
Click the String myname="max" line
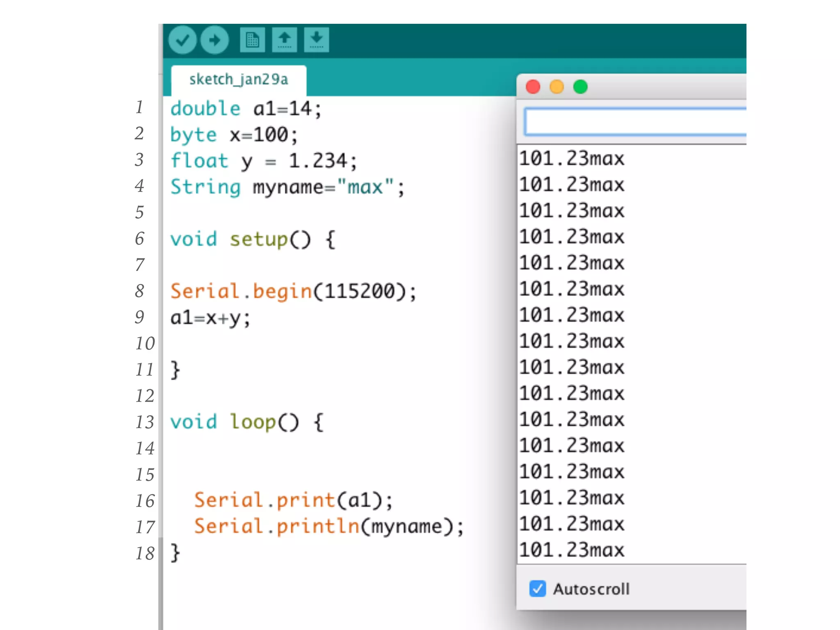[287, 187]
